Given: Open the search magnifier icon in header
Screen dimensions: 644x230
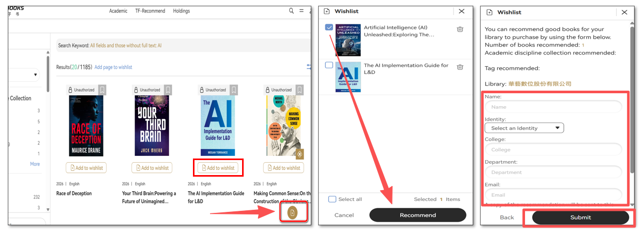Looking at the screenshot, I should point(291,11).
